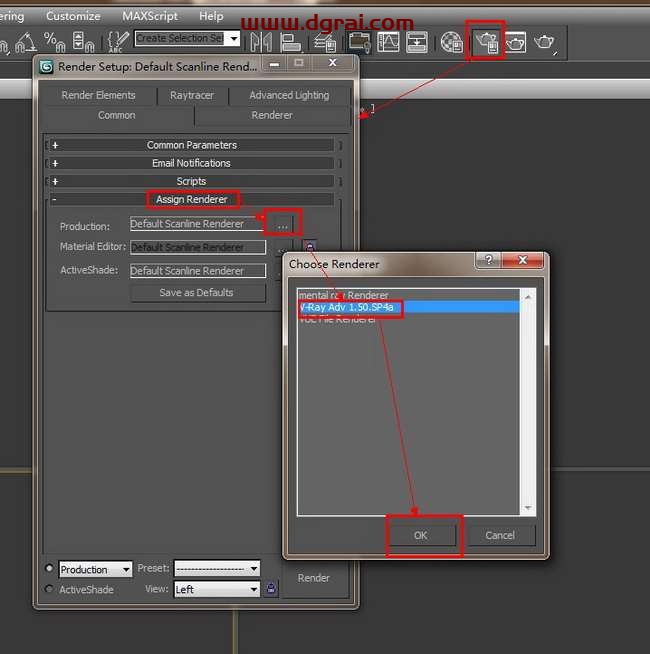Select VUE File Renderer in the list

click(408, 319)
